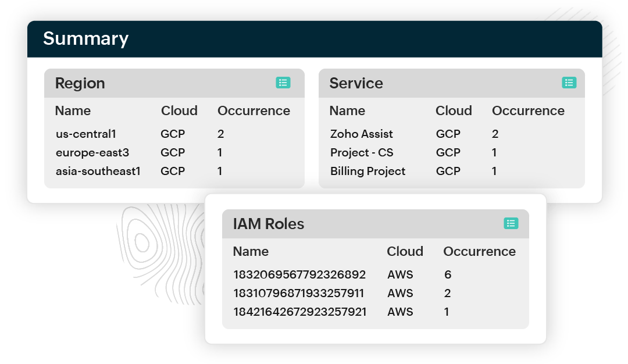Select the Service panel header
The image size is (628, 364).
[355, 83]
